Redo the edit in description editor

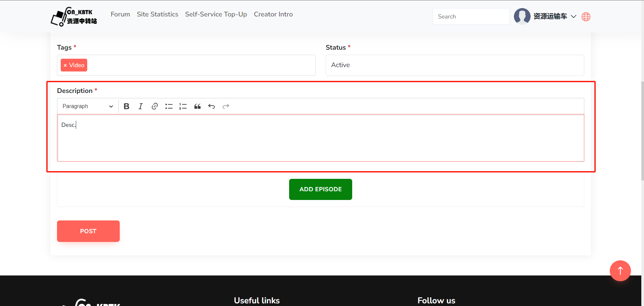click(x=226, y=106)
